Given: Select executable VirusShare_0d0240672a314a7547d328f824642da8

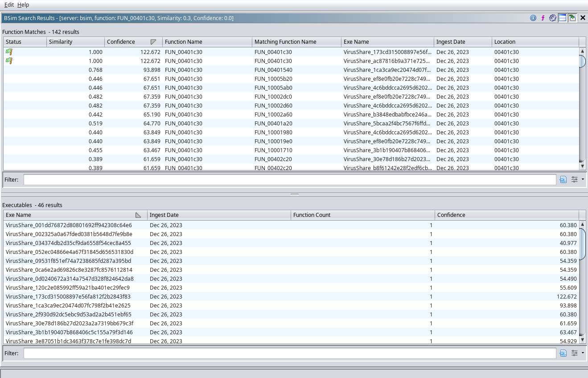Looking at the screenshot, I should coord(70,278).
